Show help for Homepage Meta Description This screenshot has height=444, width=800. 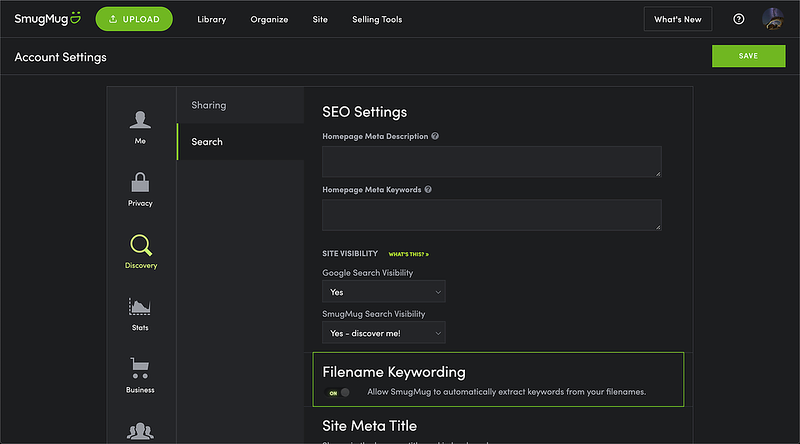click(435, 136)
